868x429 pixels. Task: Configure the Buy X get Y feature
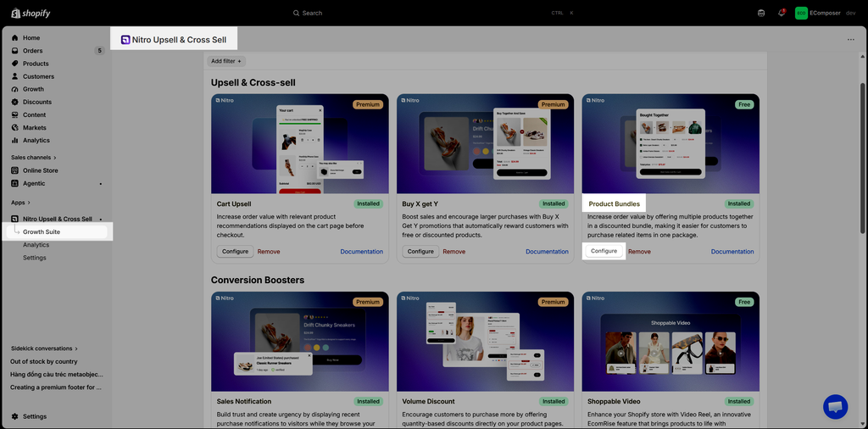420,251
